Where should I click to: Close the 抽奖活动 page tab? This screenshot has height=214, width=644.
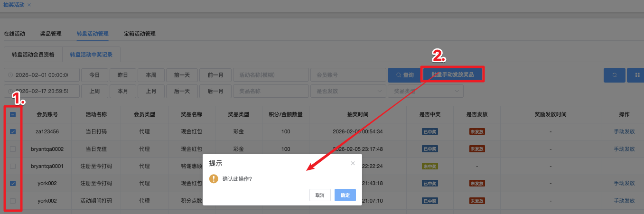(29, 5)
